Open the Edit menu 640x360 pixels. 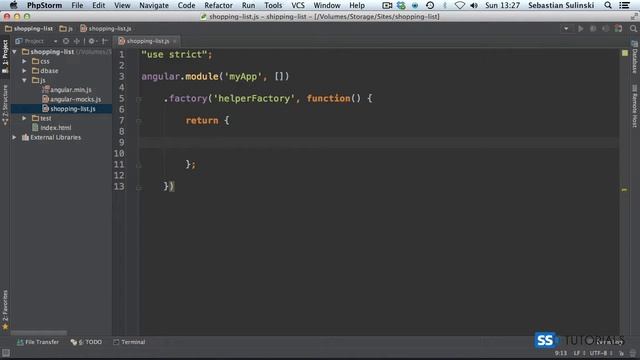coord(98,5)
